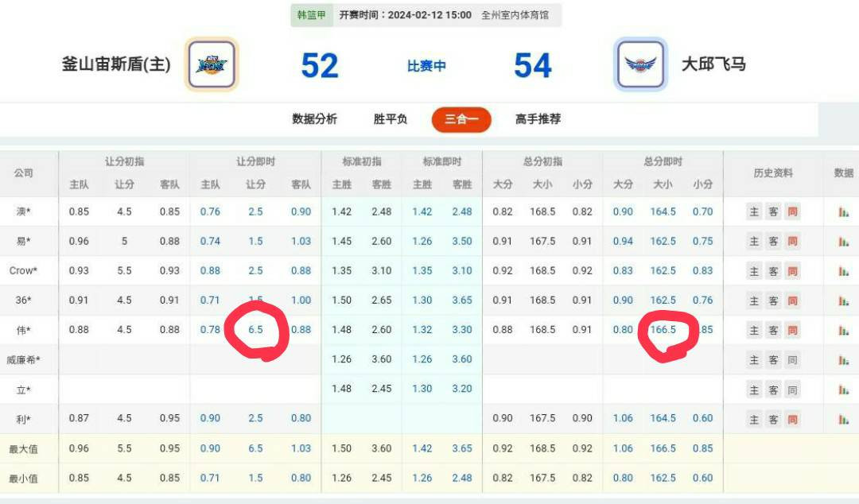Select the 澳* company name
The image size is (859, 504).
tap(23, 211)
